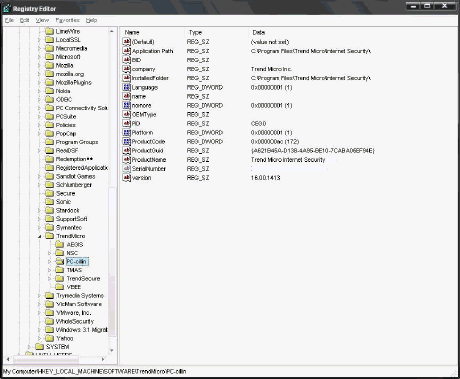This screenshot has width=460, height=379.
Task: Click the BID string value icon
Action: click(126, 60)
